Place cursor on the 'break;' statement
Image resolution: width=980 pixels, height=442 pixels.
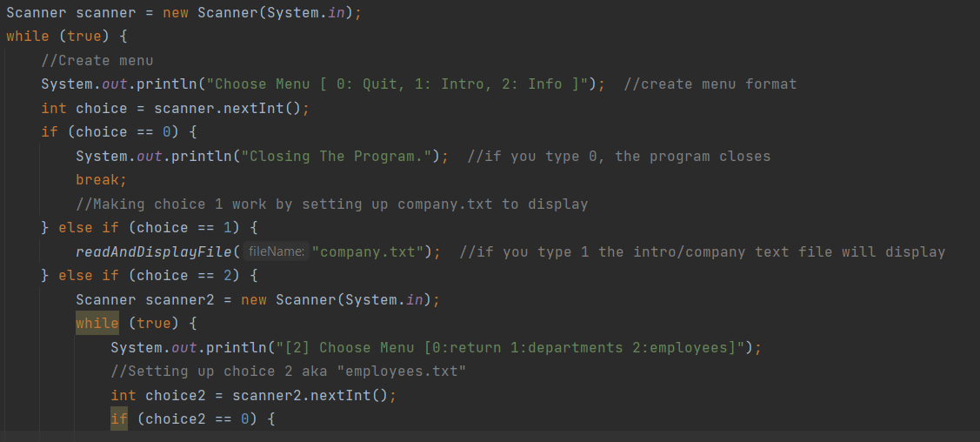click(x=101, y=180)
